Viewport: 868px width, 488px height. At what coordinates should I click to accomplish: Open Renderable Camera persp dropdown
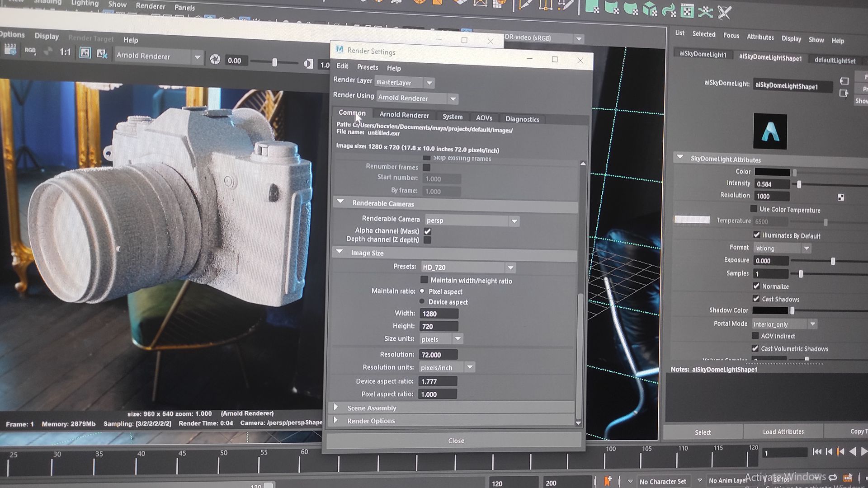(472, 221)
